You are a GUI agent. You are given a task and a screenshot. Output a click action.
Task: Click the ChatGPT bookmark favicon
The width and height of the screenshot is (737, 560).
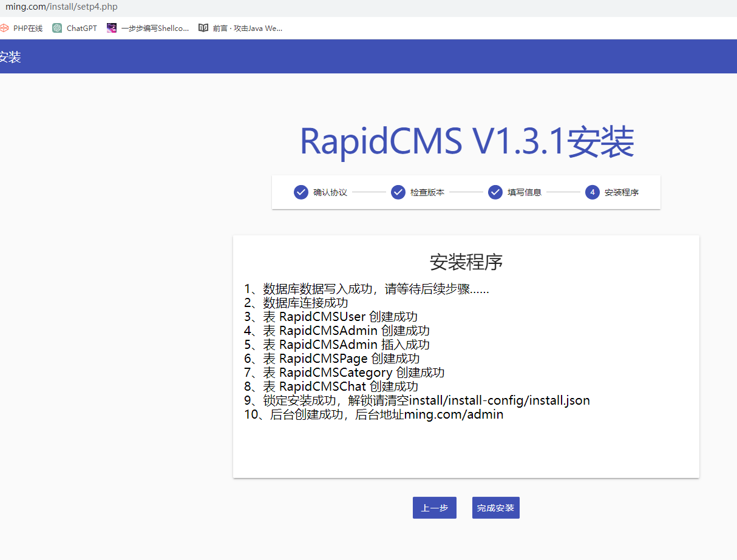point(57,28)
